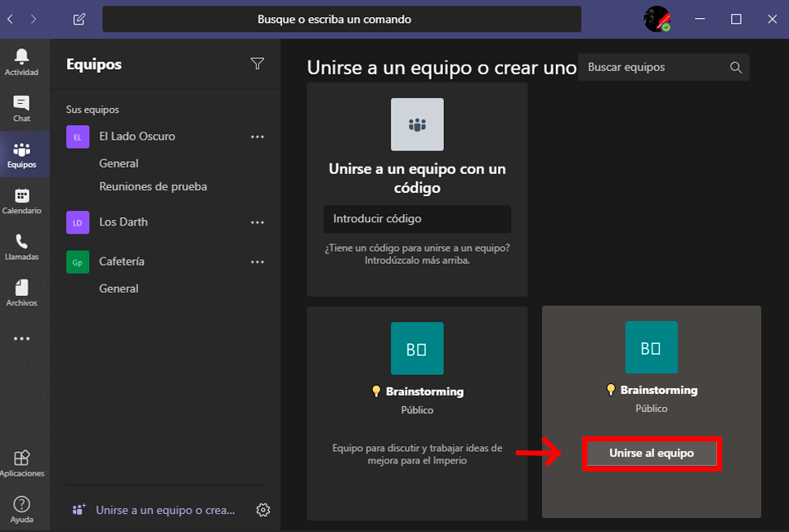Open your profile avatar menu
This screenshot has width=789, height=532.
[658, 18]
